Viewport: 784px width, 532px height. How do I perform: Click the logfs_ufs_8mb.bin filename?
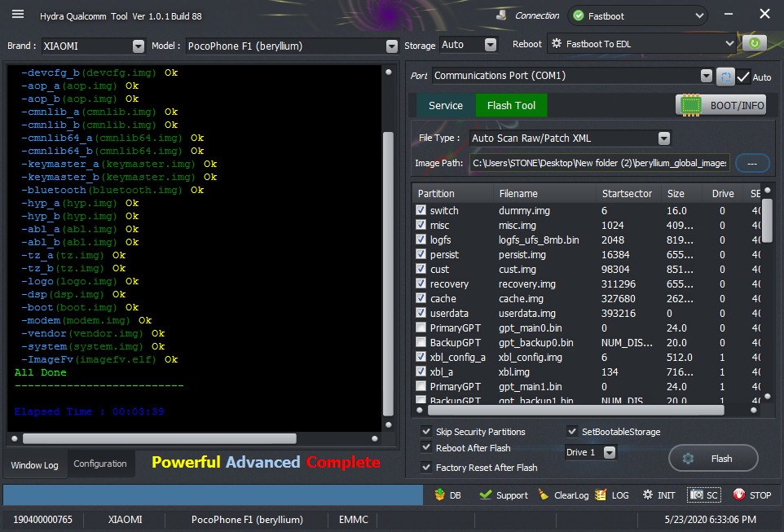pyautogui.click(x=539, y=240)
